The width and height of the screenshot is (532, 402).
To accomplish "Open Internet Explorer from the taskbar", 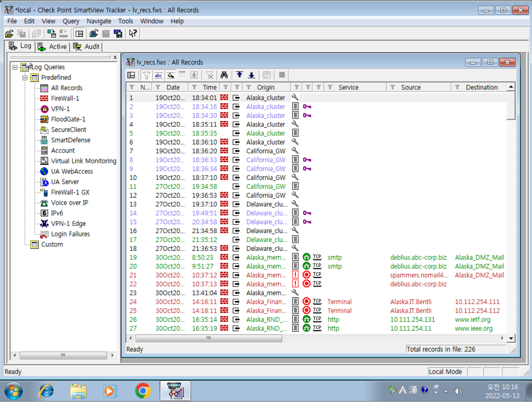I will tap(46, 391).
